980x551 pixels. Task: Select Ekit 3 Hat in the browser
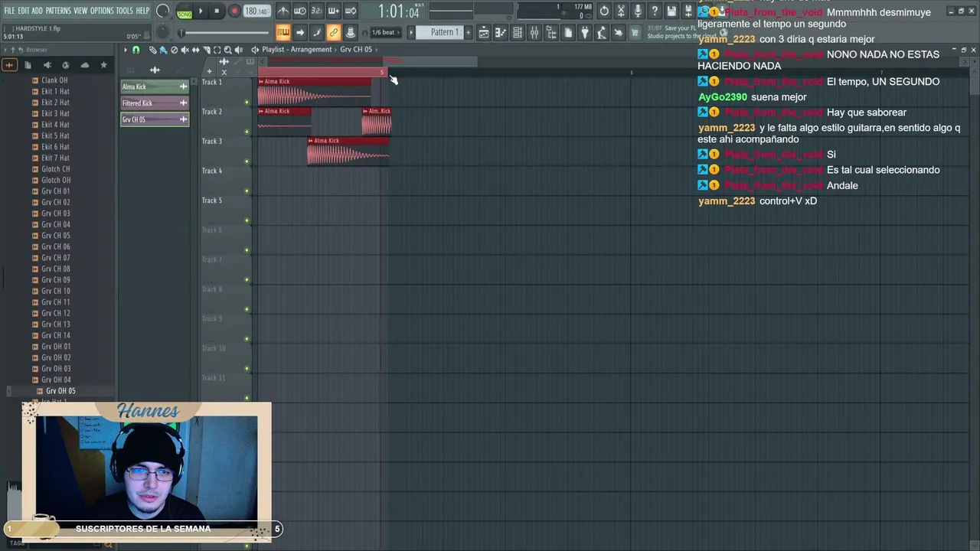tap(55, 113)
